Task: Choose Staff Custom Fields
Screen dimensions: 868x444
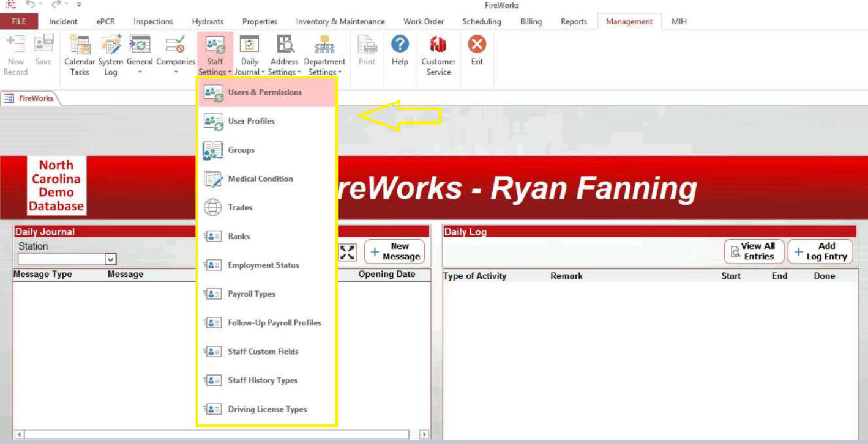Action: pyautogui.click(x=267, y=352)
